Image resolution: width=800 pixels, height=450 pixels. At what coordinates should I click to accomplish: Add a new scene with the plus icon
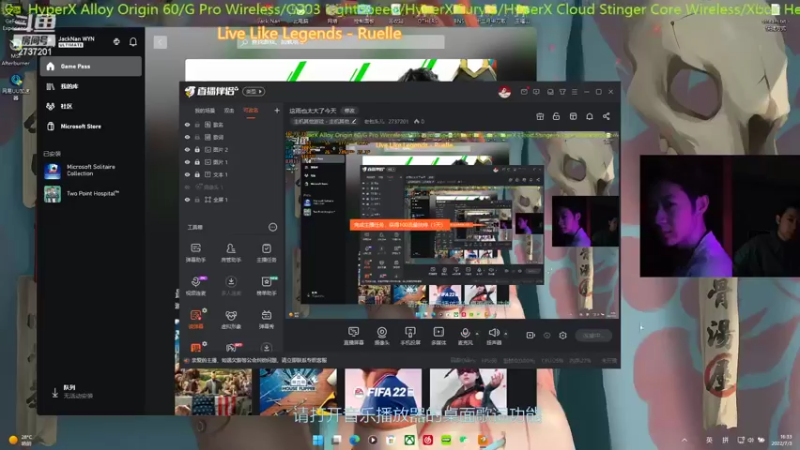[277, 110]
